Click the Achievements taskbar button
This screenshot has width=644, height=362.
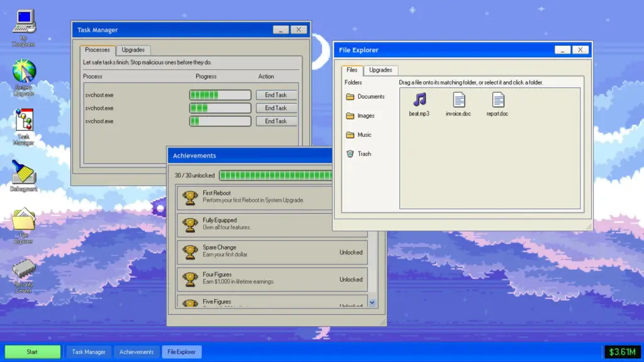136,352
